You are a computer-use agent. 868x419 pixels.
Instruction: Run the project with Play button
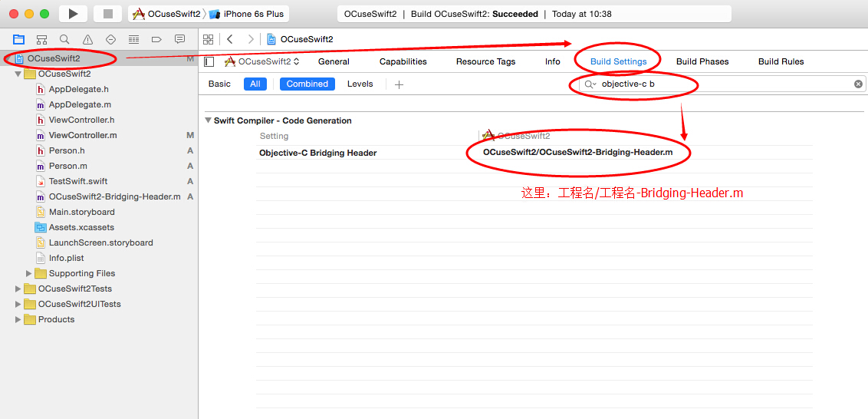pos(73,14)
